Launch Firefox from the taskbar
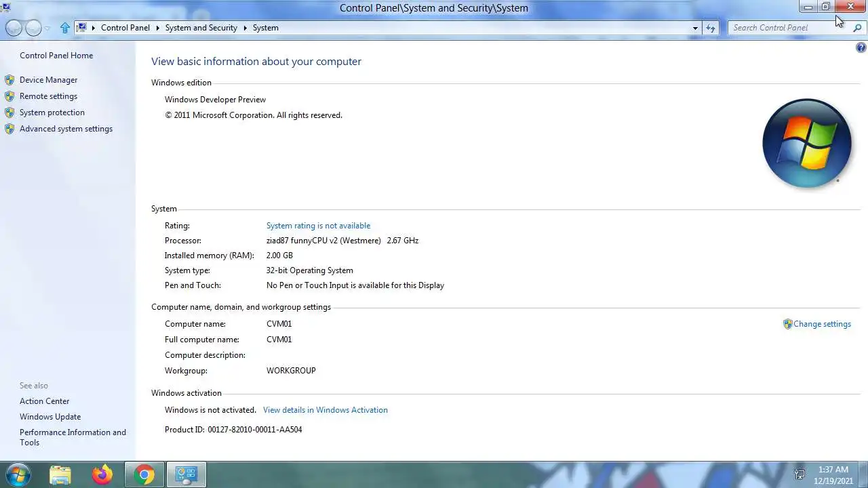The image size is (868, 488). tap(102, 474)
